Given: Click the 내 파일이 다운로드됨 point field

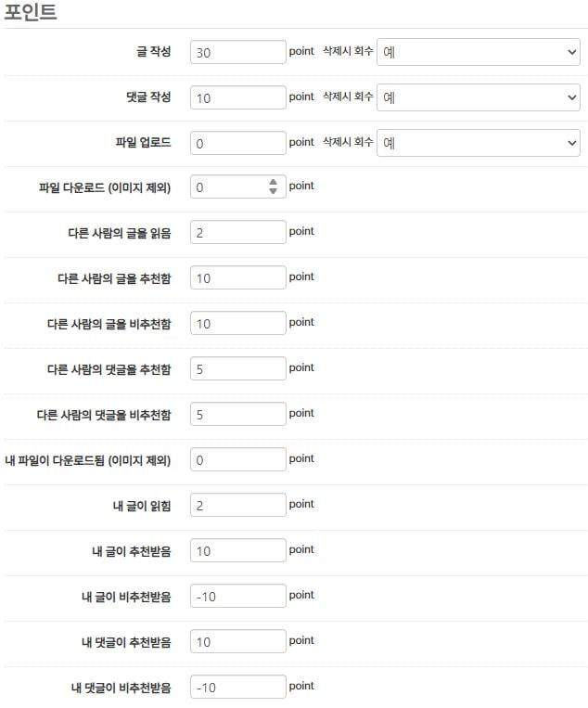Looking at the screenshot, I should [x=237, y=460].
